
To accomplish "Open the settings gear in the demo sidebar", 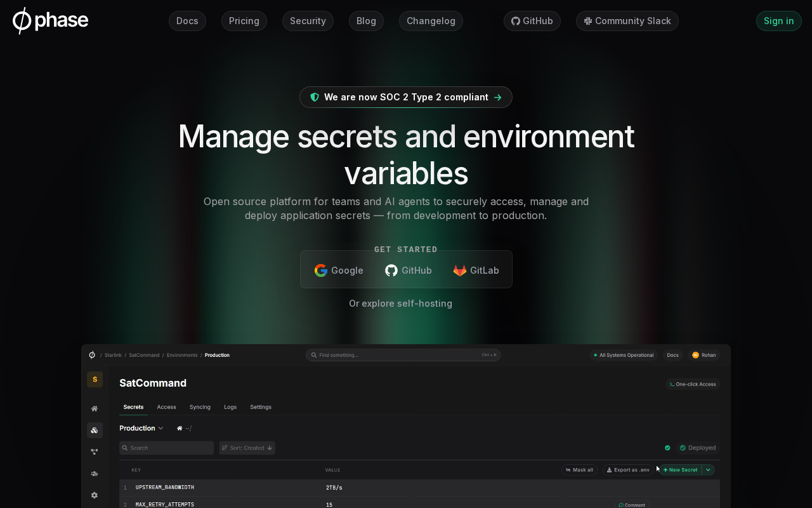I will (x=95, y=495).
